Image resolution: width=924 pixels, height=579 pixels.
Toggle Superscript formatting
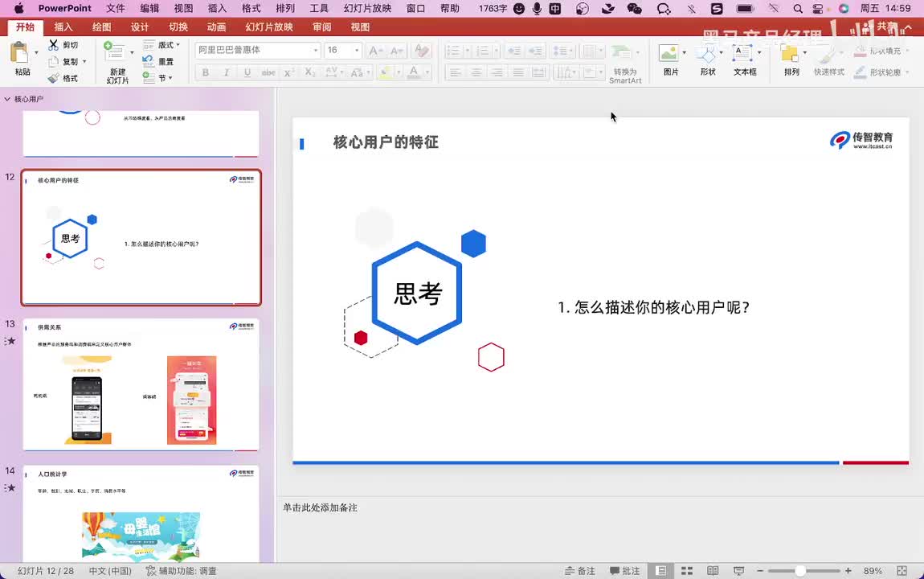pos(288,72)
